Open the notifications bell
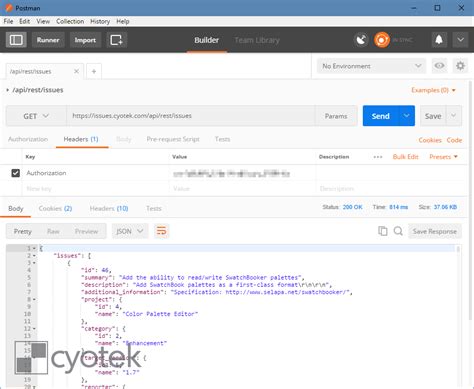 point(439,40)
